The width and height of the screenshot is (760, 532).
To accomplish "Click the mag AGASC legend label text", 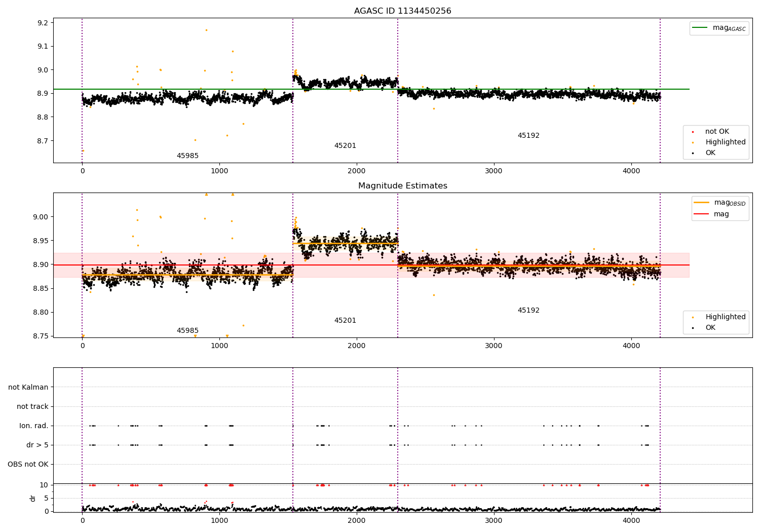I will pyautogui.click(x=729, y=28).
